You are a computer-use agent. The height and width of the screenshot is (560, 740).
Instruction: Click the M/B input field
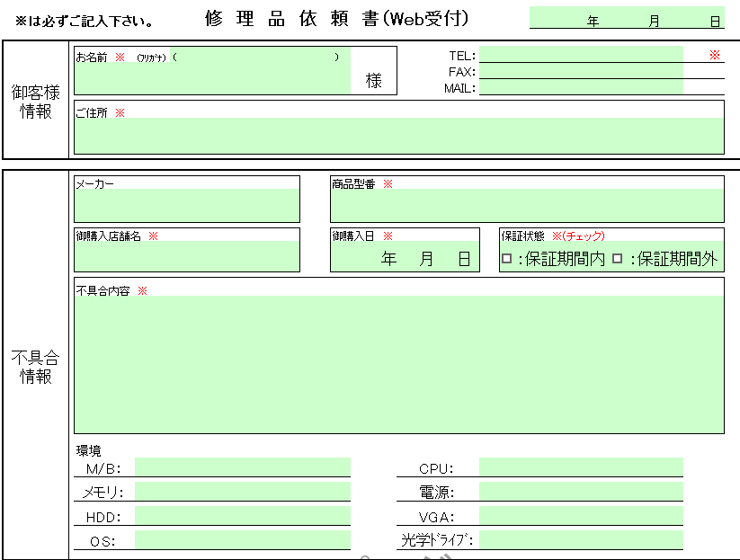[x=242, y=467]
